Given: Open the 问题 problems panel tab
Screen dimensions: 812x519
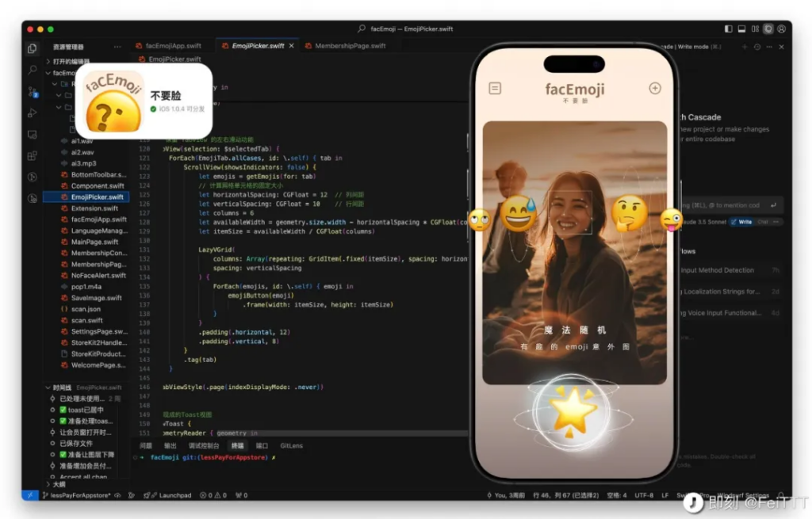Looking at the screenshot, I should [146, 445].
